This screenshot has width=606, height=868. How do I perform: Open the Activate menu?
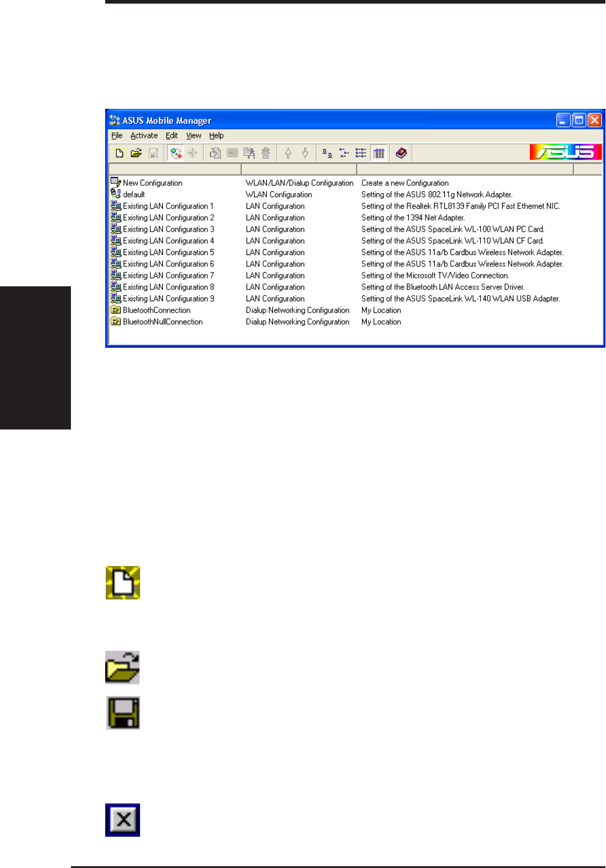pyautogui.click(x=144, y=136)
